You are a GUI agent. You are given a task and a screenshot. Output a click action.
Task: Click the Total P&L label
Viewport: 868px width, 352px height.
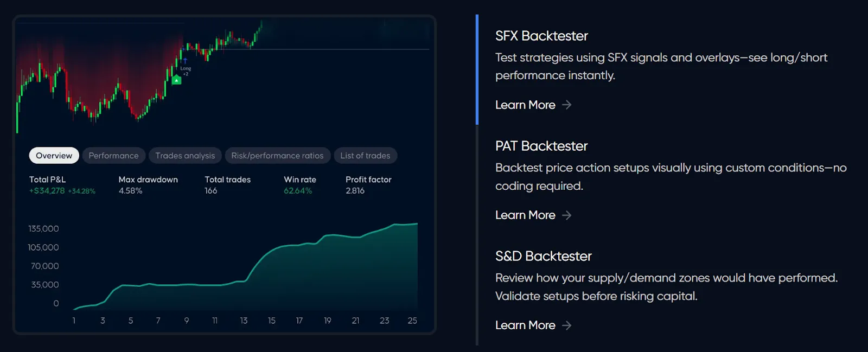47,180
